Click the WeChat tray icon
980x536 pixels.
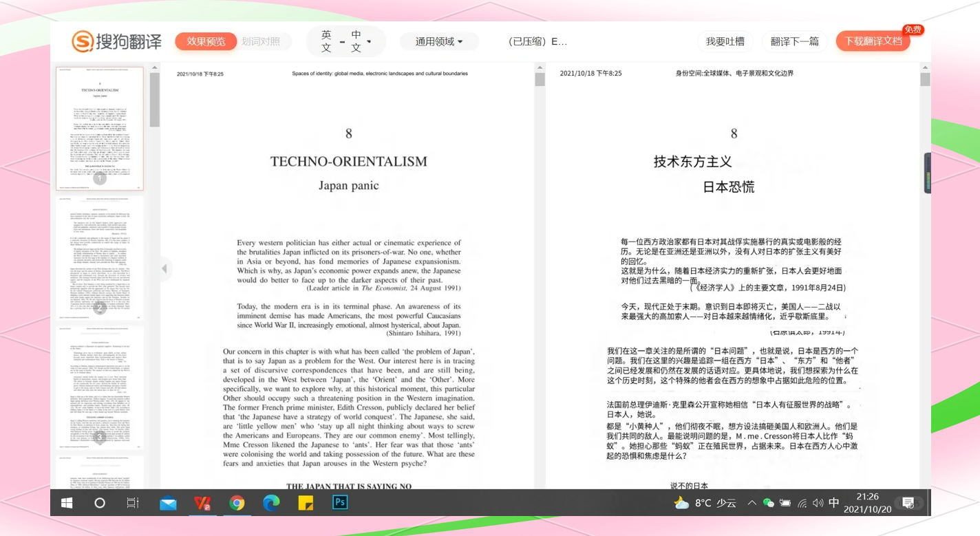(769, 503)
